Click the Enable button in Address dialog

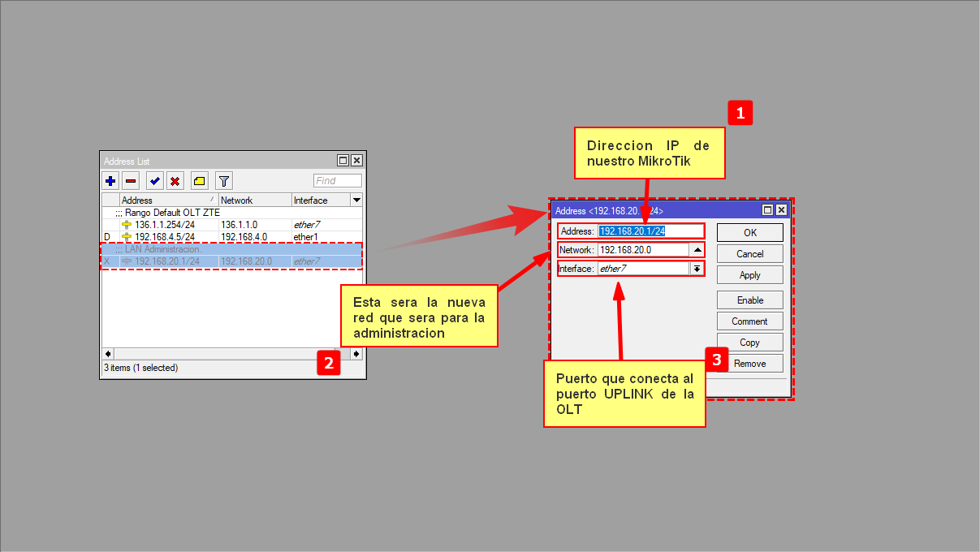point(749,300)
